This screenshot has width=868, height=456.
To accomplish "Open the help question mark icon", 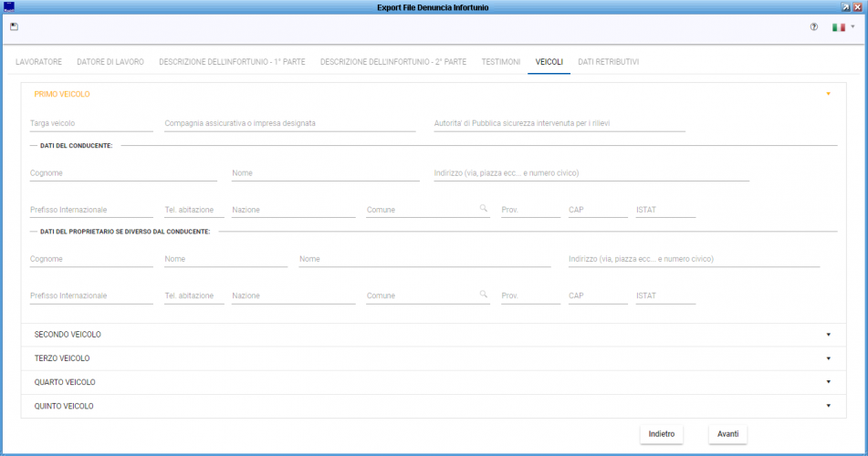I will pyautogui.click(x=814, y=26).
